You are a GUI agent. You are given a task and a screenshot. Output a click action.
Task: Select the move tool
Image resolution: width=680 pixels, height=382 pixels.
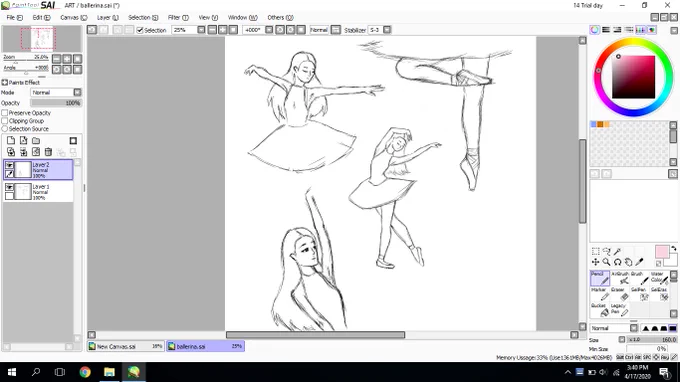coord(595,262)
